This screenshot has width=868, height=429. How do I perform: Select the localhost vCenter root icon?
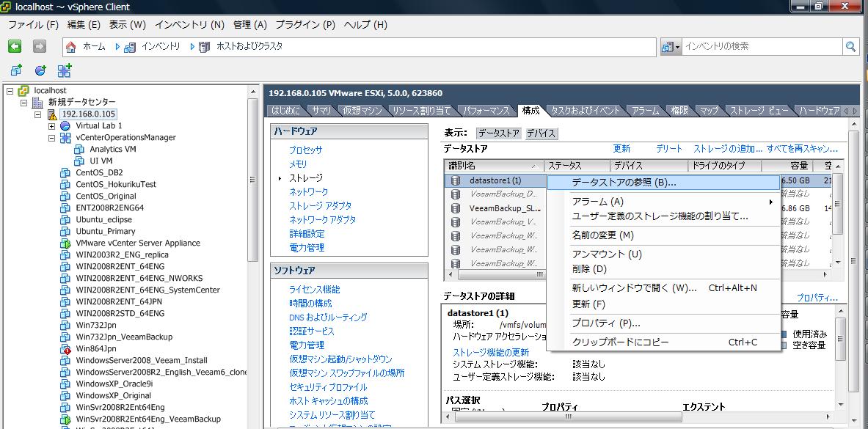pos(23,90)
